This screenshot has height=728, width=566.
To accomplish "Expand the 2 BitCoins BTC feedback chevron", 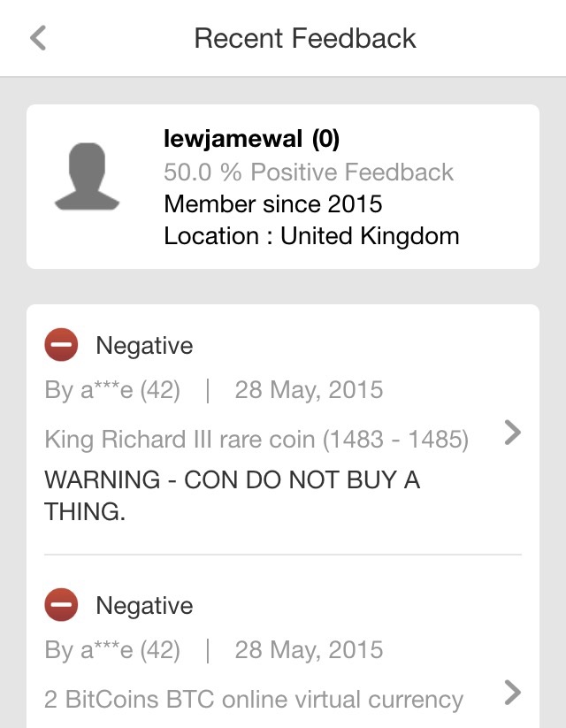I will [512, 693].
